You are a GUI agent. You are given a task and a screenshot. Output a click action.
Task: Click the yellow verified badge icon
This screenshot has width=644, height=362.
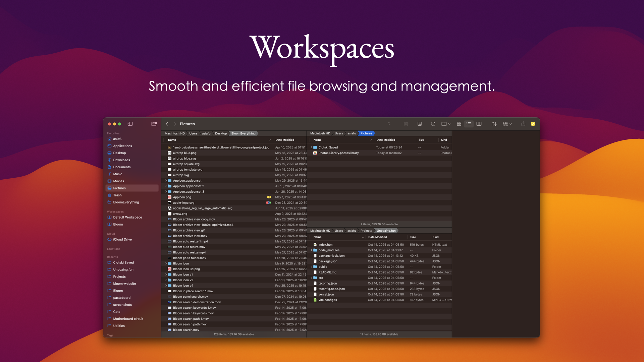[533, 124]
